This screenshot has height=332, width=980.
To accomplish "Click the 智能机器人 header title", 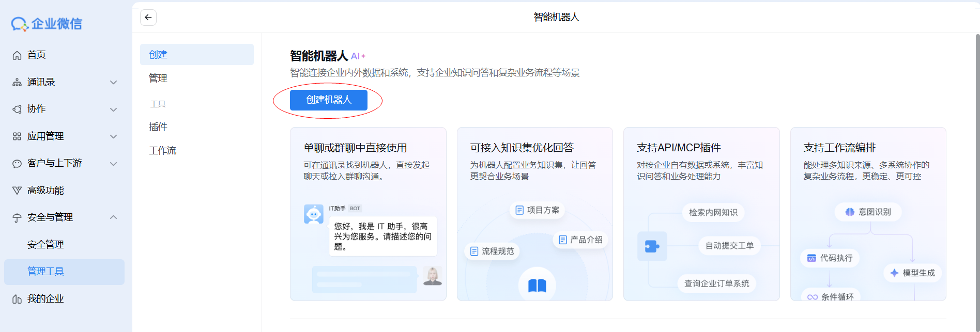I will pyautogui.click(x=556, y=17).
